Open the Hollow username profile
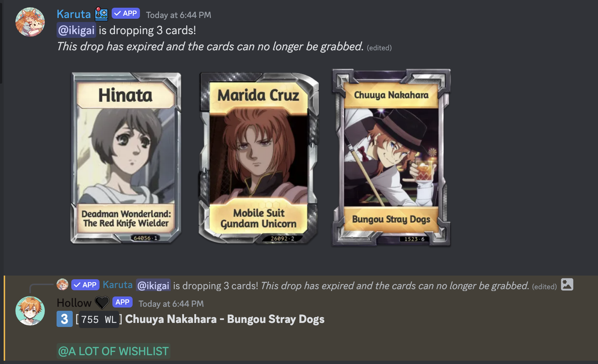 pos(74,303)
